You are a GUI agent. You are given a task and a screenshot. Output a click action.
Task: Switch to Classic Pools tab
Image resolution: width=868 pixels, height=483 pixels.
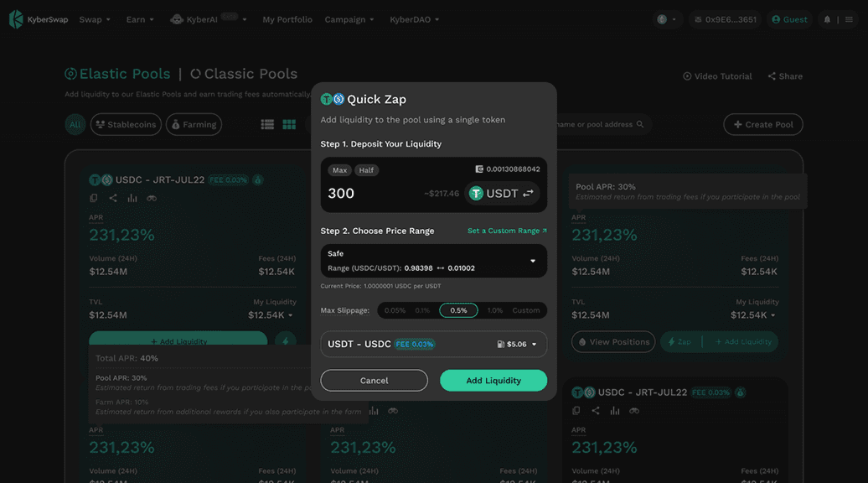[244, 74]
